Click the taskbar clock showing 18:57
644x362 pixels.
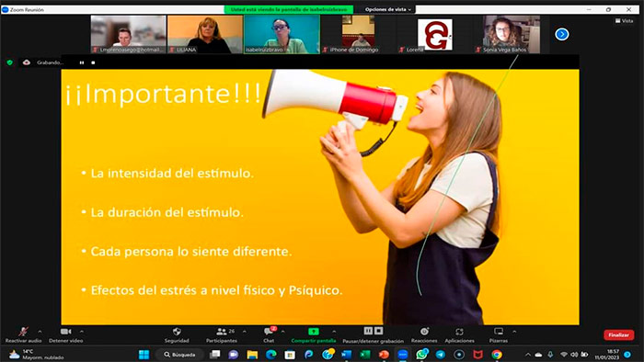(x=606, y=355)
